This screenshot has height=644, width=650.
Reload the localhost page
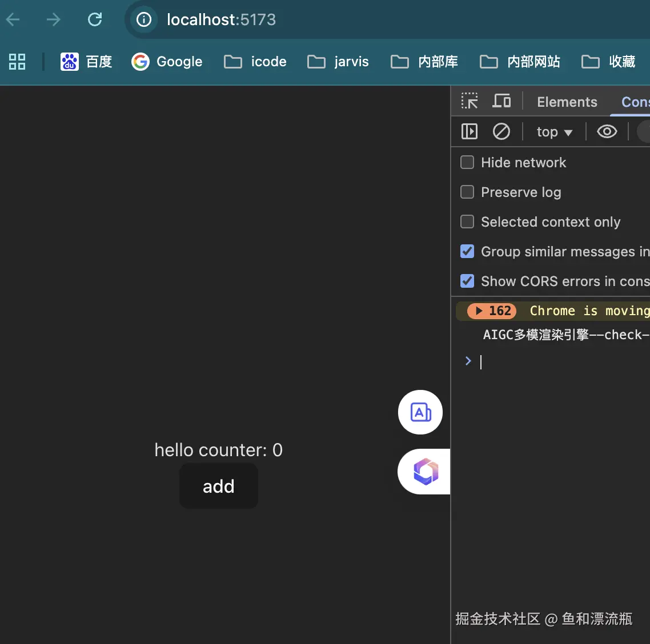(x=95, y=19)
